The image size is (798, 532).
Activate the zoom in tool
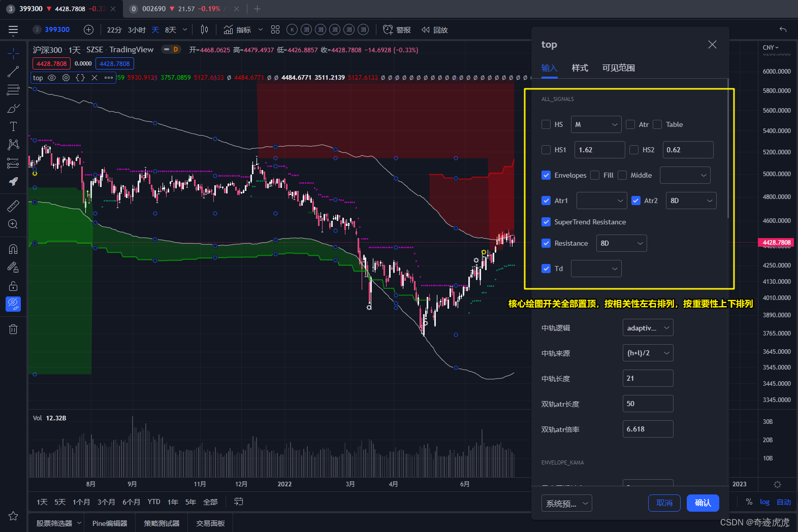click(x=13, y=224)
